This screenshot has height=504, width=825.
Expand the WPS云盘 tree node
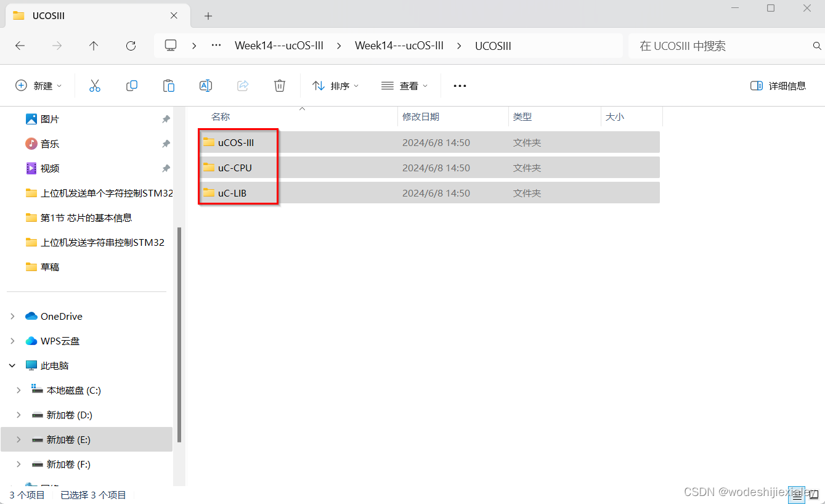point(12,341)
